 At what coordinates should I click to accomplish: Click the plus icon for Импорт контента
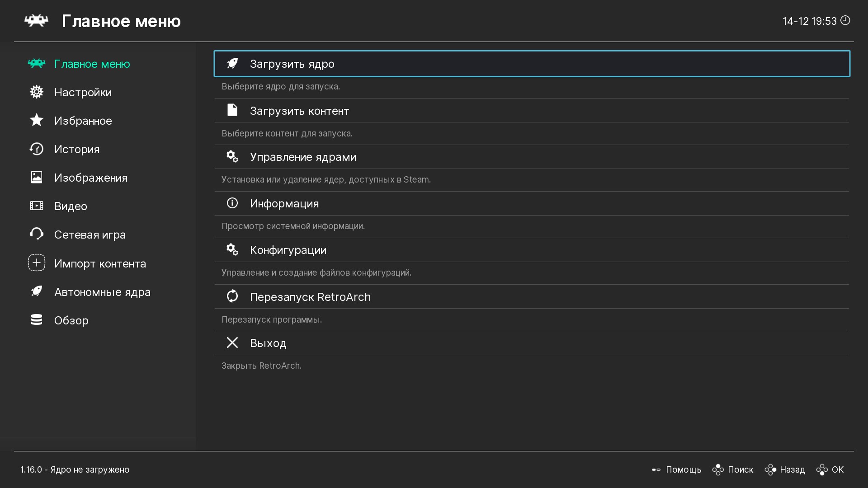(x=37, y=263)
